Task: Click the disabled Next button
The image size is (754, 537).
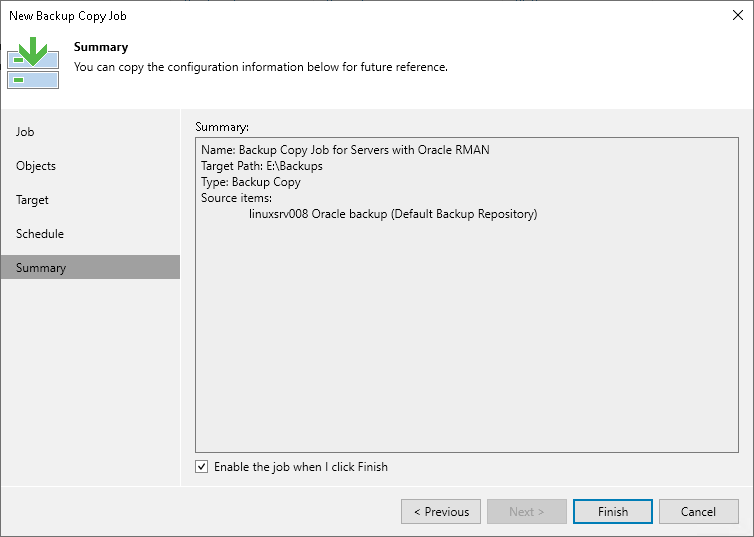Action: [x=527, y=512]
